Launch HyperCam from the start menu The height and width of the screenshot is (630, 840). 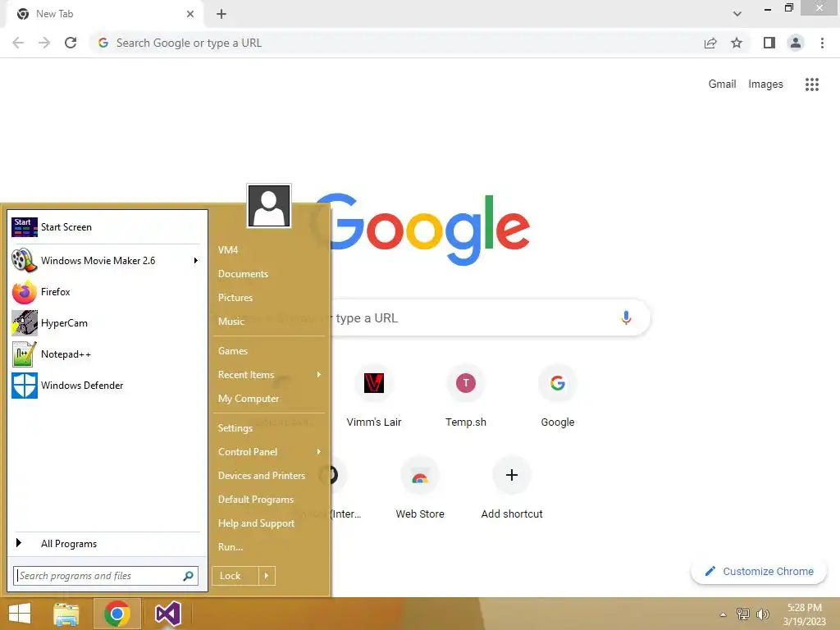(x=106, y=323)
